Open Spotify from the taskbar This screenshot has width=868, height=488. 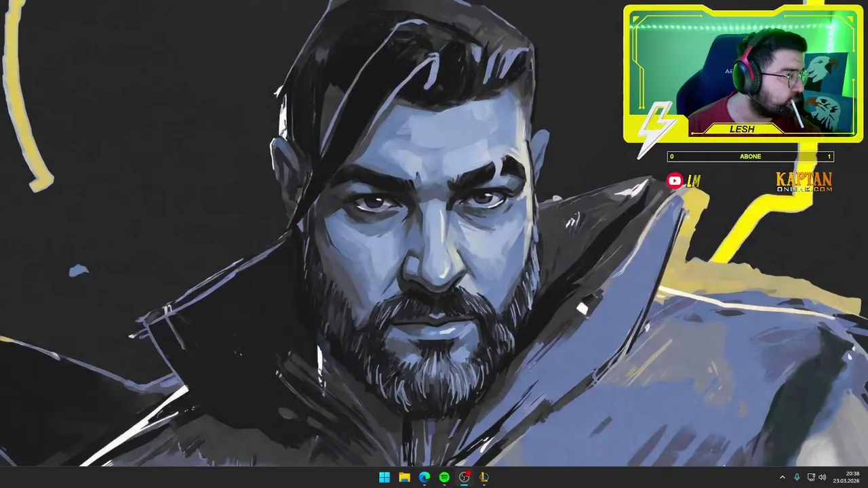pyautogui.click(x=444, y=477)
